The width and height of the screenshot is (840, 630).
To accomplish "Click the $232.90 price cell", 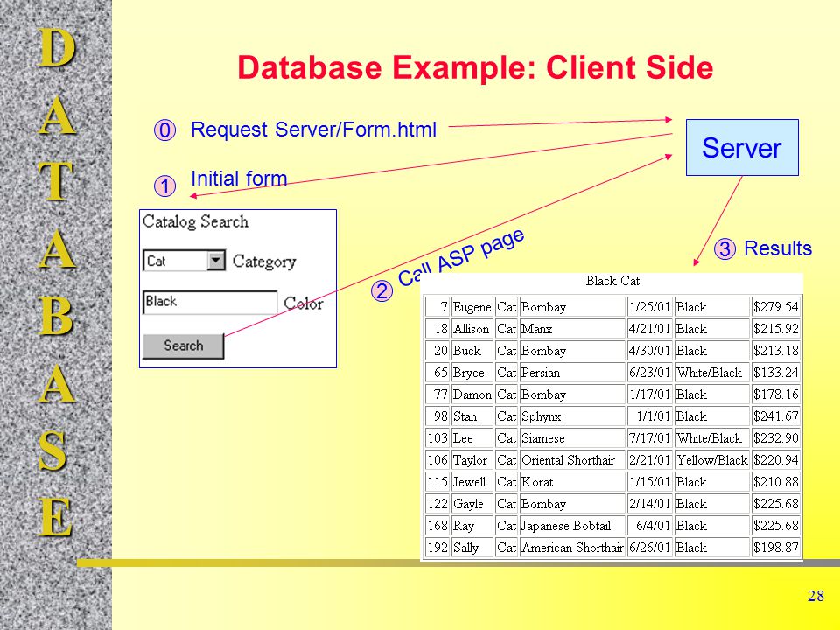I will tap(776, 438).
